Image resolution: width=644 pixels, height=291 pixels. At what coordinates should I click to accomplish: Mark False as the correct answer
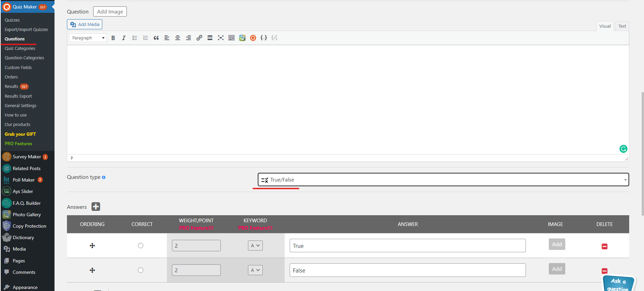141,270
